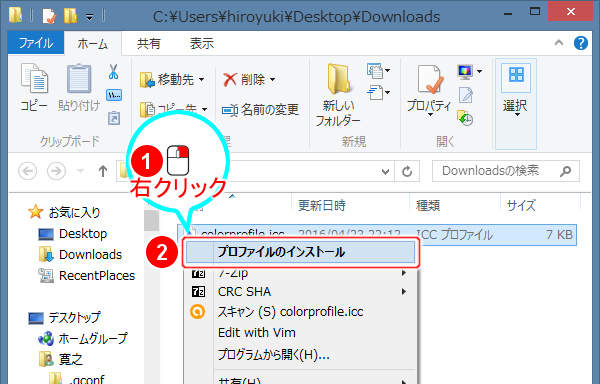Open Downloads in the navigation pane
600x384 pixels.
pyautogui.click(x=80, y=255)
